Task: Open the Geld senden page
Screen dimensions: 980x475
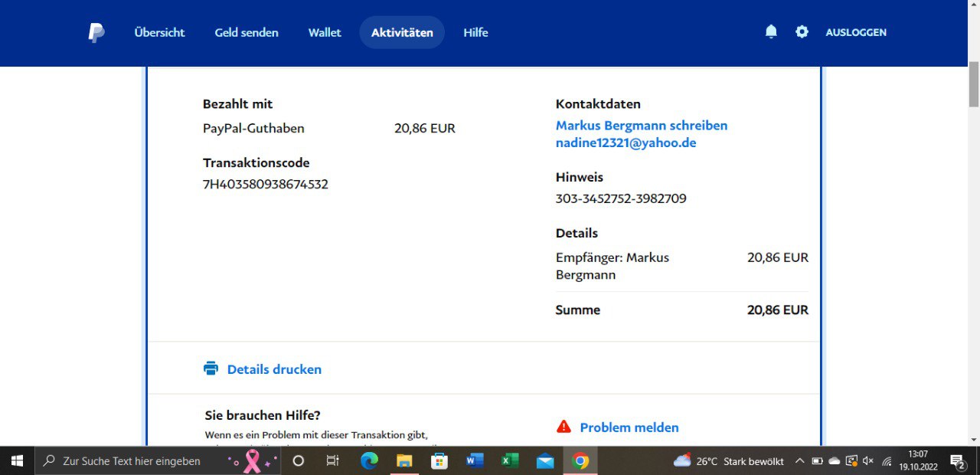Action: tap(247, 33)
